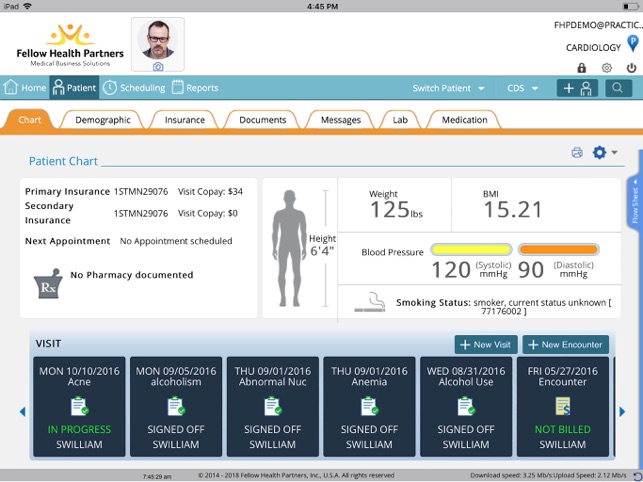
Task: Expand the Switch Patient dropdown
Action: click(449, 88)
